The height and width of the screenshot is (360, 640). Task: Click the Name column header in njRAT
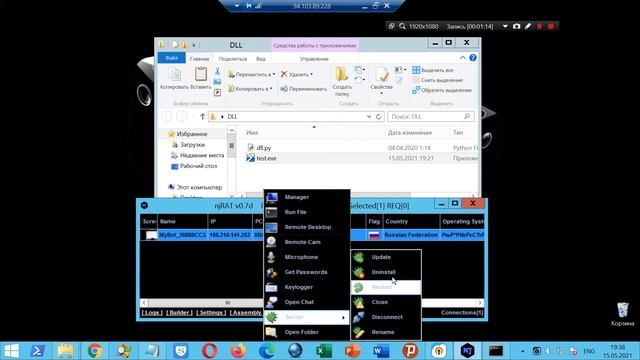182,222
